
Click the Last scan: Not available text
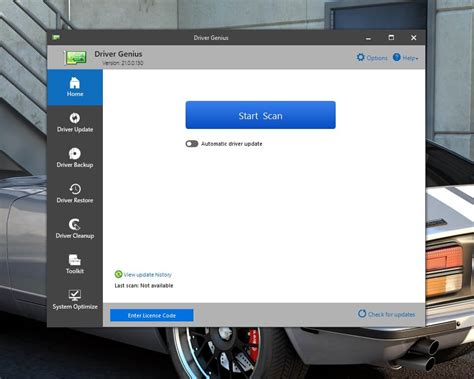[144, 286]
